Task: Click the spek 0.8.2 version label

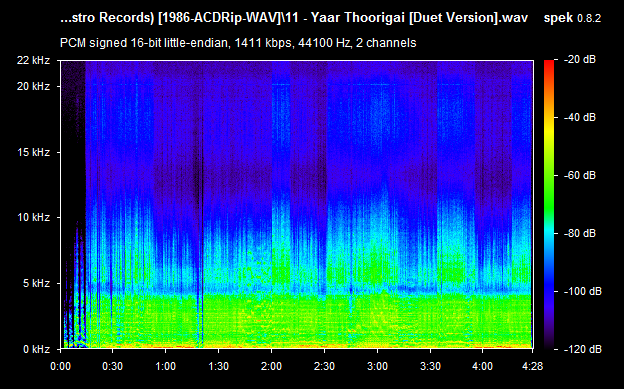Action: pyautogui.click(x=572, y=18)
